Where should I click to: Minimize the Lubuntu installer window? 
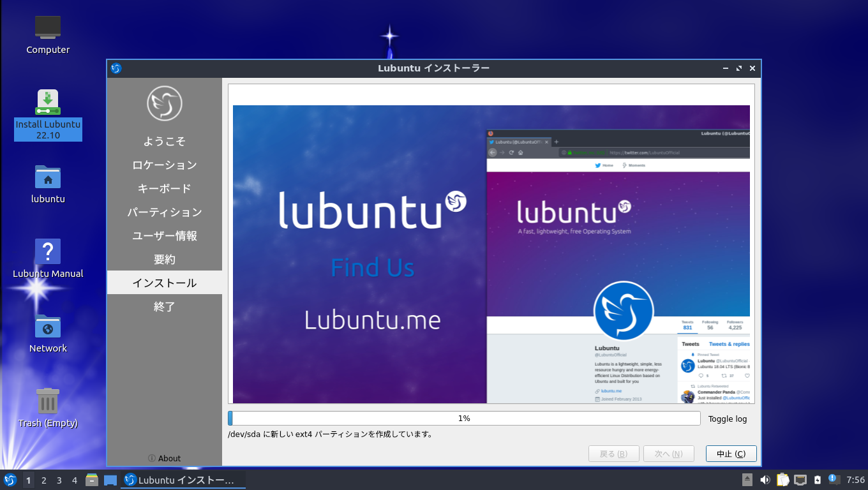click(x=726, y=68)
